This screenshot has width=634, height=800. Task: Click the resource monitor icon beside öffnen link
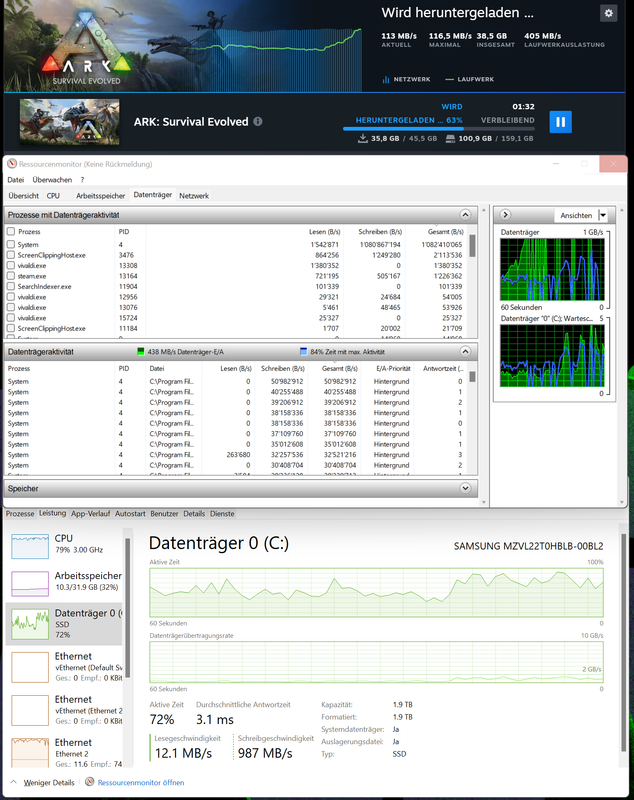click(x=90, y=782)
